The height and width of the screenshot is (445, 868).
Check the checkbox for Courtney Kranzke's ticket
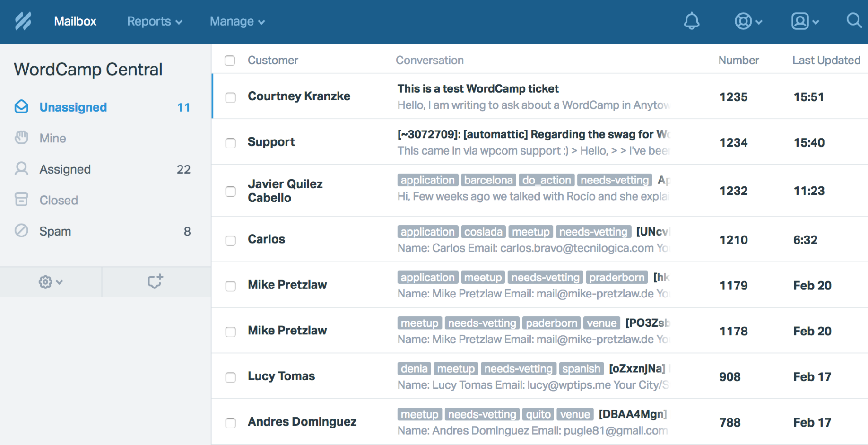[230, 97]
